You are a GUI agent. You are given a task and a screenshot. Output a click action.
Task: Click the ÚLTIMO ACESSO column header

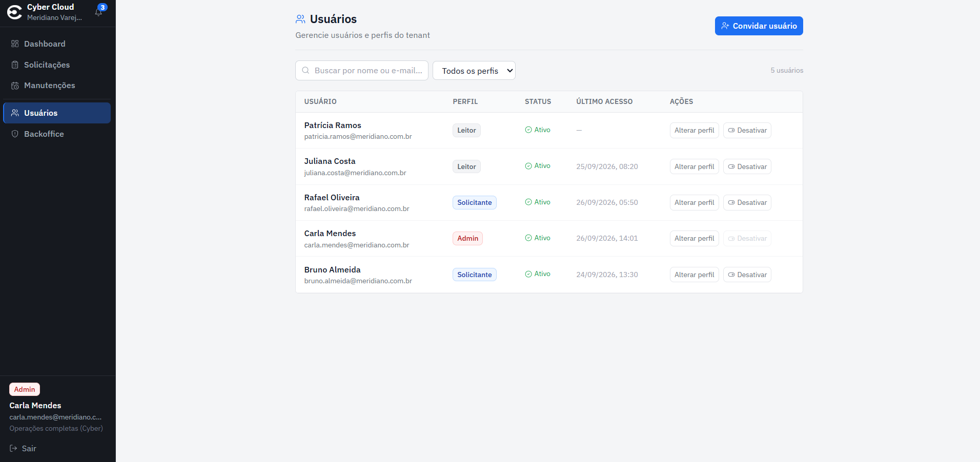coord(604,102)
